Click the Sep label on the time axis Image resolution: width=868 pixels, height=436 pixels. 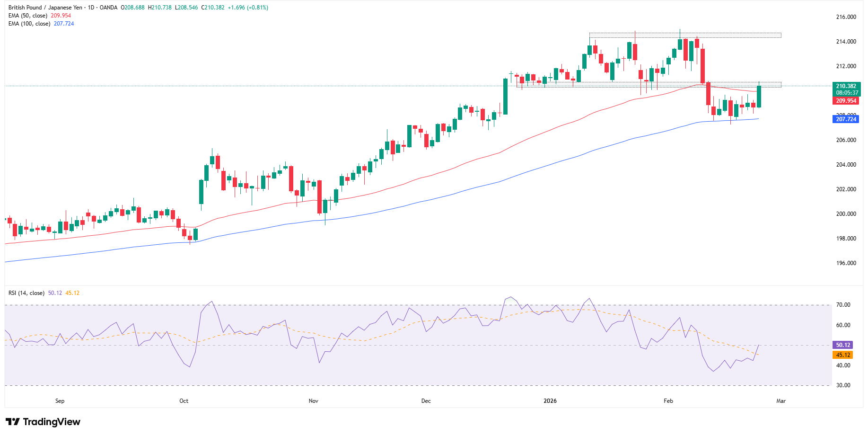tap(59, 400)
